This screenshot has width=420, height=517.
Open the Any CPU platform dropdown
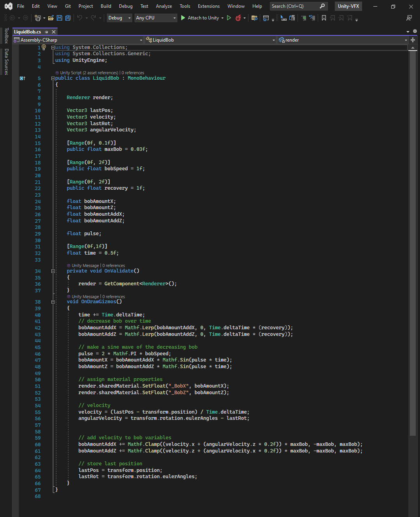[156, 18]
